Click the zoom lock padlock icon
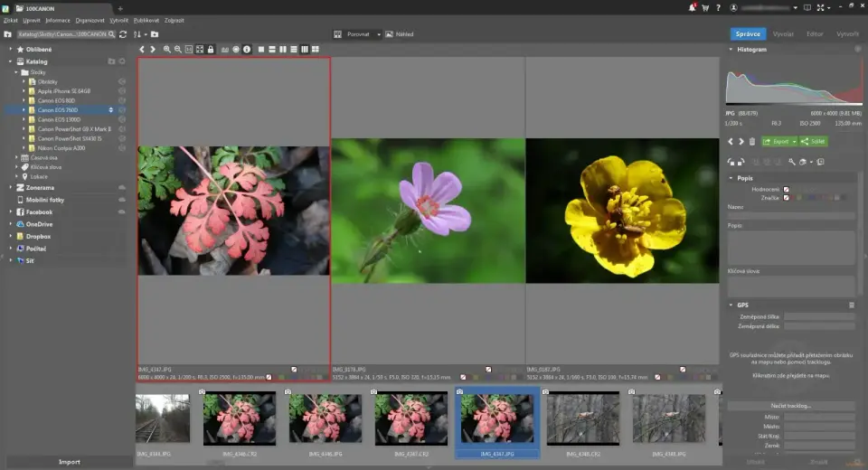Viewport: 868px width, 470px height. [x=211, y=49]
